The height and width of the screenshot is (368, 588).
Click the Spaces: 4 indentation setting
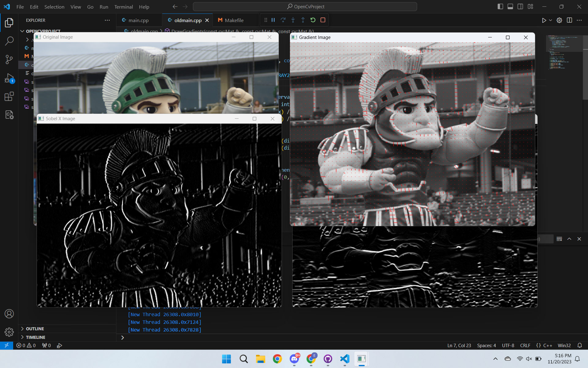(x=486, y=345)
